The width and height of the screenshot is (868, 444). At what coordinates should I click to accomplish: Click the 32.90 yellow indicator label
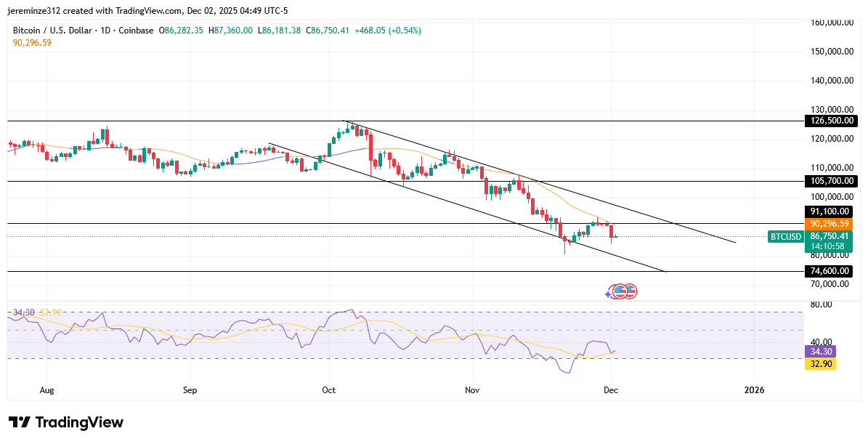click(820, 363)
